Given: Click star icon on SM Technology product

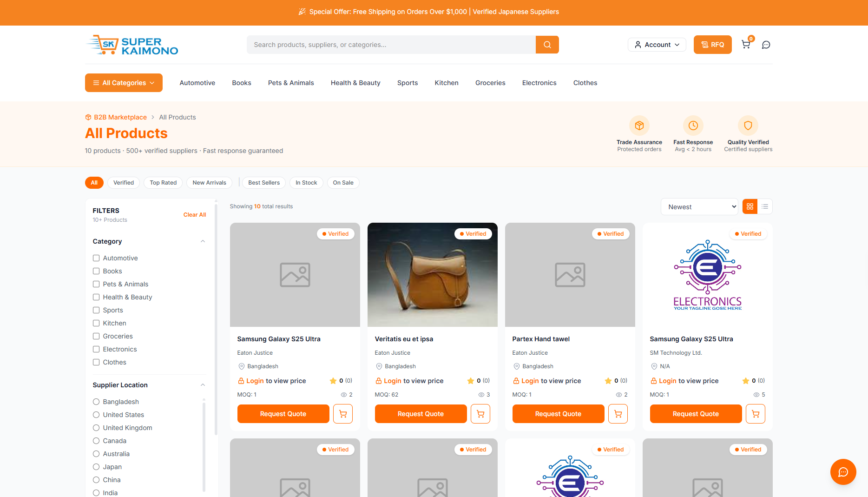Looking at the screenshot, I should pyautogui.click(x=745, y=381).
